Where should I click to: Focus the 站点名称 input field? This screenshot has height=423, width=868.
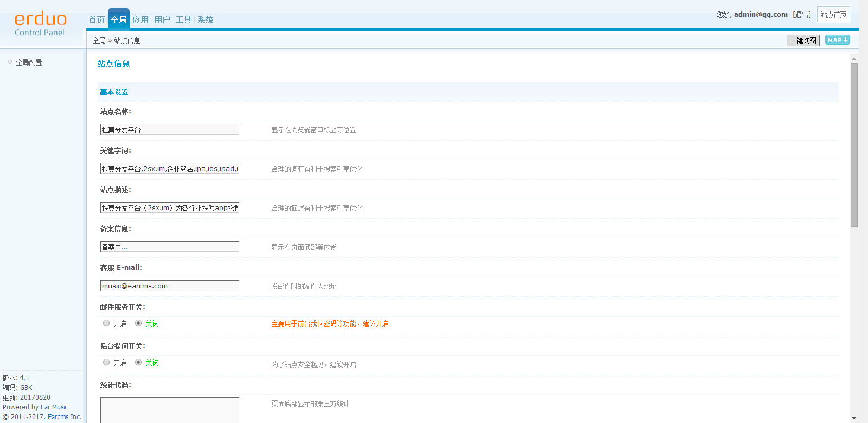[x=170, y=129]
